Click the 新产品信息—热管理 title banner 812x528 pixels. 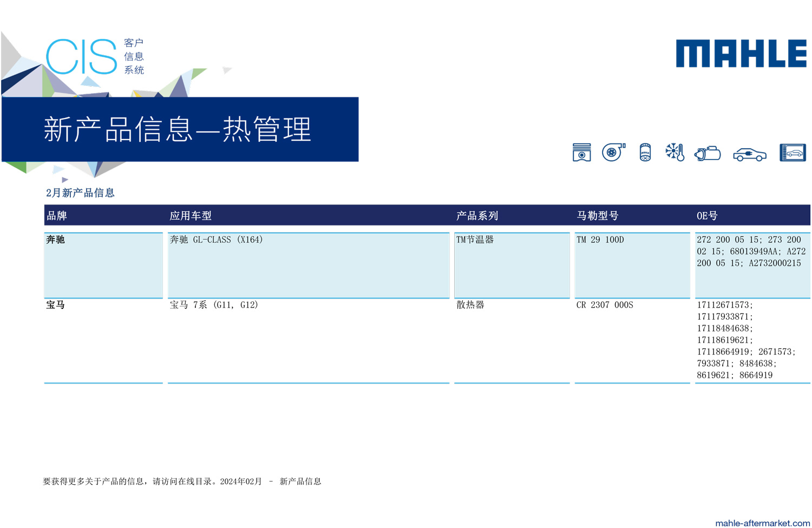(180, 129)
